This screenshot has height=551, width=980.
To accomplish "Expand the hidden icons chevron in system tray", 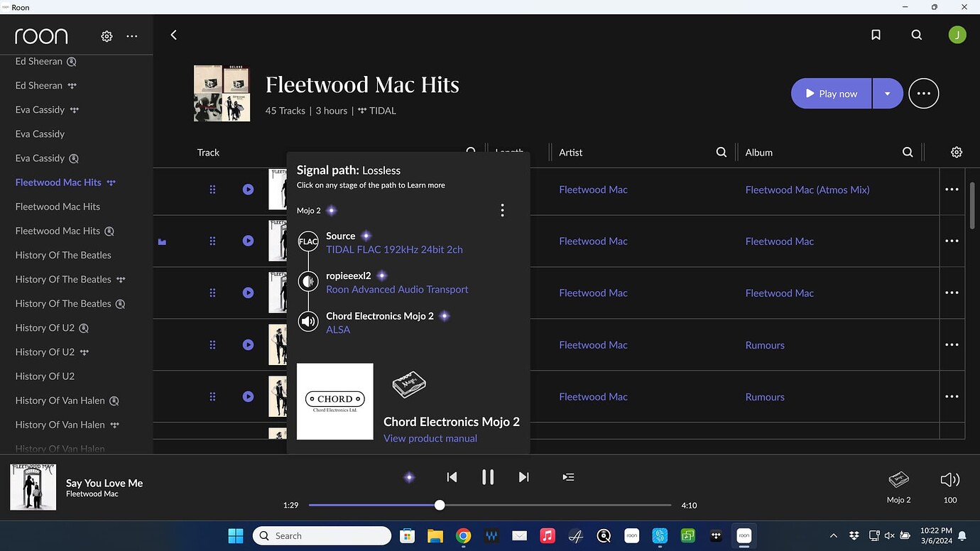I will [833, 535].
